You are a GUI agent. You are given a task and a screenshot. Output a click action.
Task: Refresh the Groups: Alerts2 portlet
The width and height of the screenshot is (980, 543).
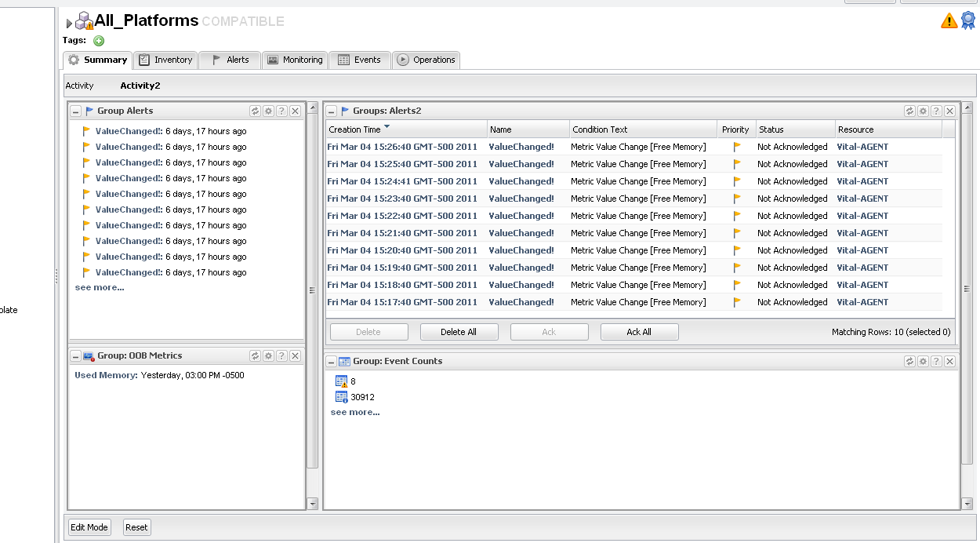coord(909,111)
